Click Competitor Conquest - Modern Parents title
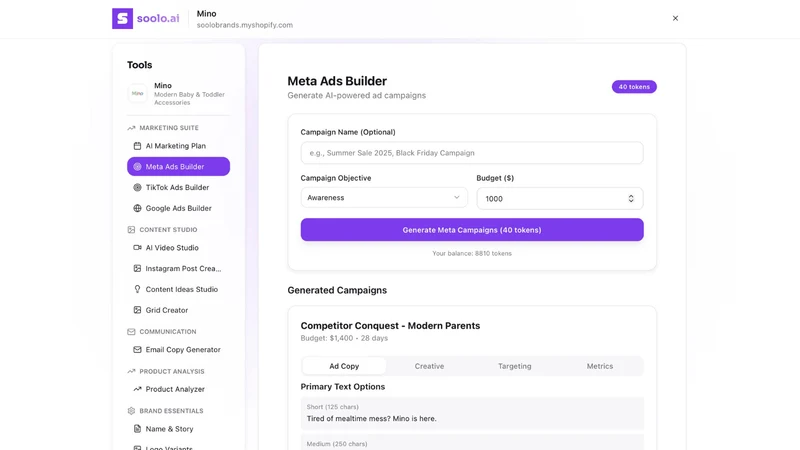The height and width of the screenshot is (450, 800). click(390, 326)
